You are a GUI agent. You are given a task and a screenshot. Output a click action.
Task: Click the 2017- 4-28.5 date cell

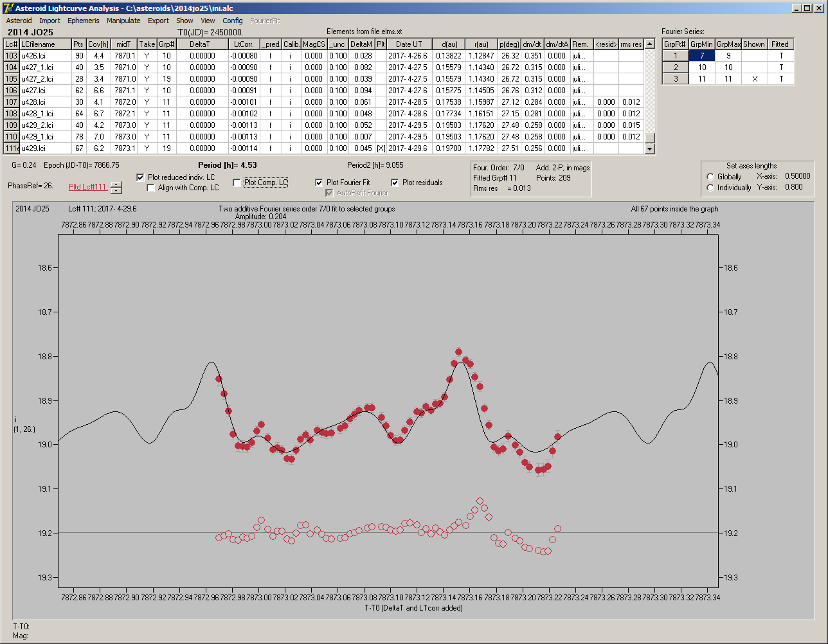[409, 102]
